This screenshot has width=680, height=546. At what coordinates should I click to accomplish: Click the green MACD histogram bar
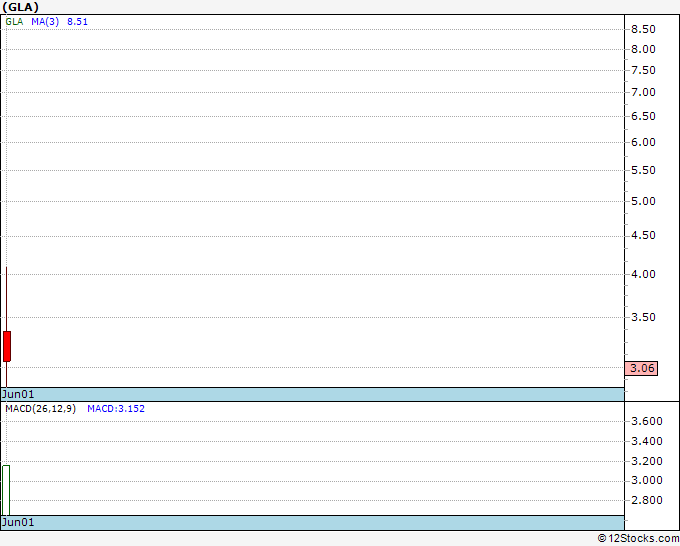6,490
